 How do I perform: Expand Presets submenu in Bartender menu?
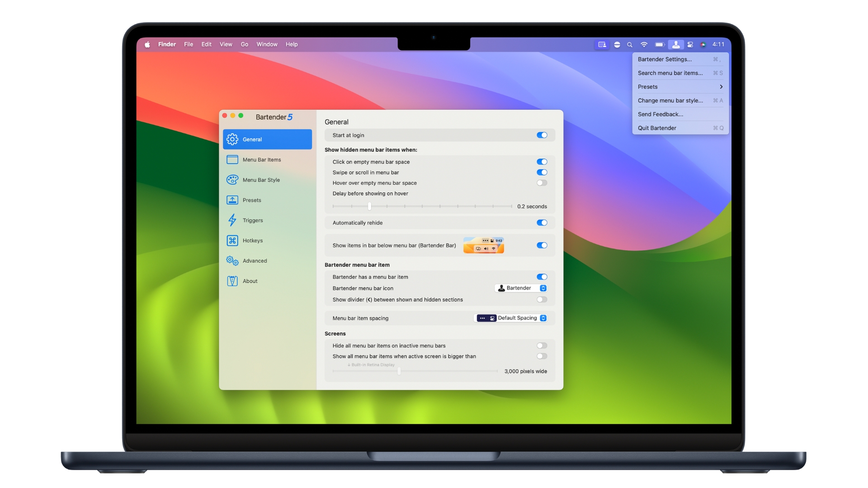[x=680, y=87]
